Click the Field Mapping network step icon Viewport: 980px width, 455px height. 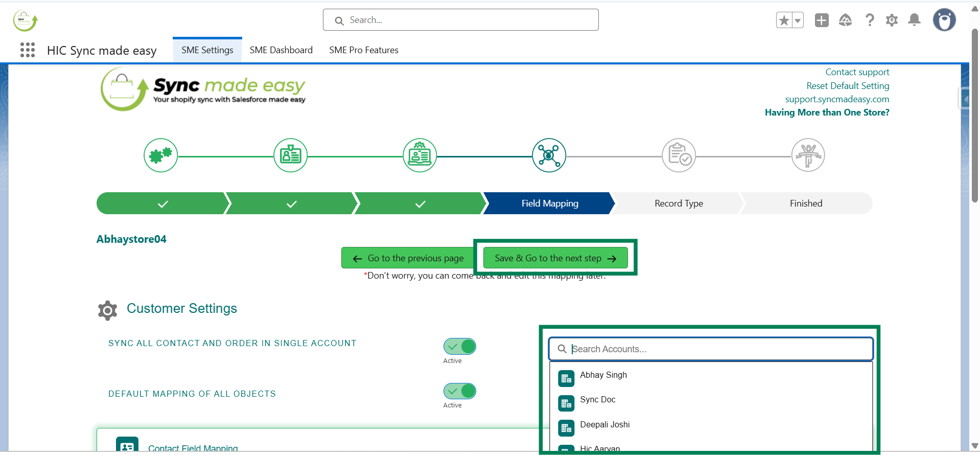(549, 155)
